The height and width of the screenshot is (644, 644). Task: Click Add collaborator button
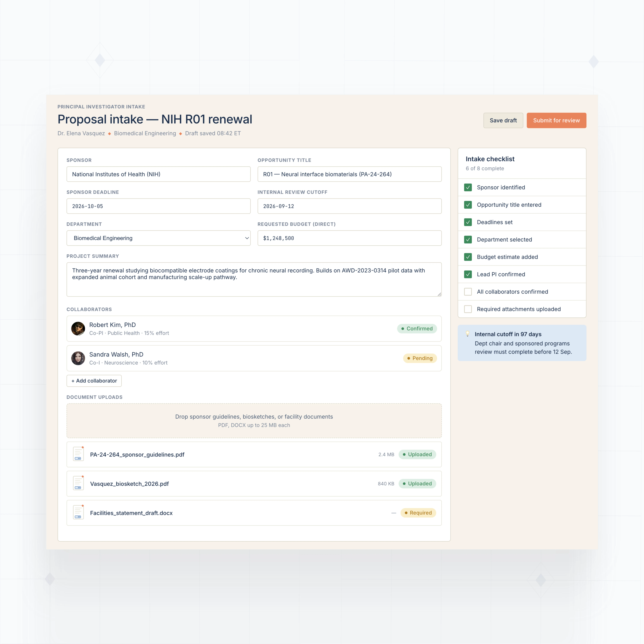coord(94,381)
